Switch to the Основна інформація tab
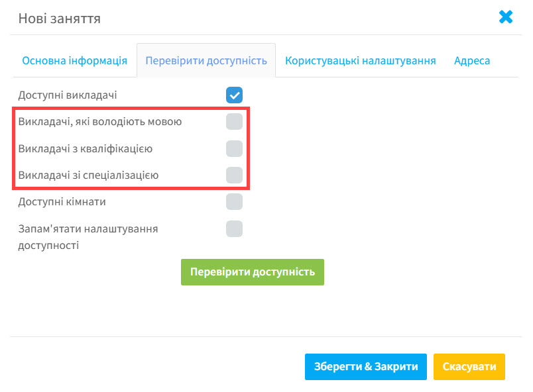 tap(74, 61)
